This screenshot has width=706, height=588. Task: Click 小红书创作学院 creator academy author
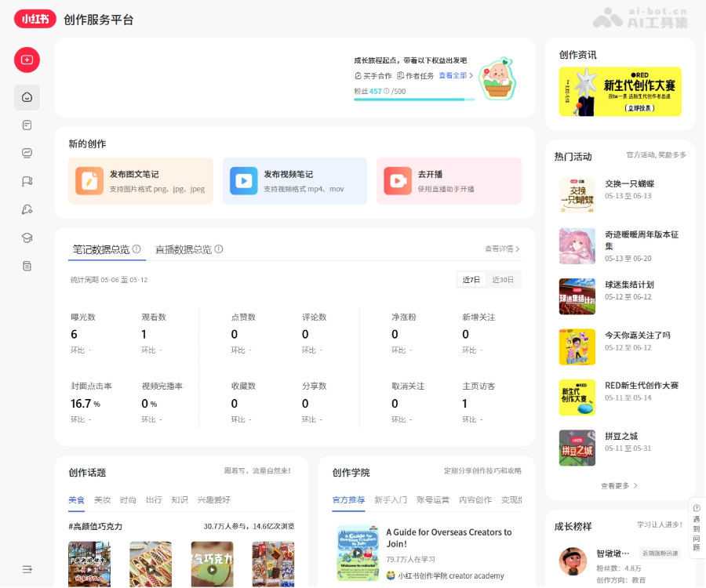point(446,575)
